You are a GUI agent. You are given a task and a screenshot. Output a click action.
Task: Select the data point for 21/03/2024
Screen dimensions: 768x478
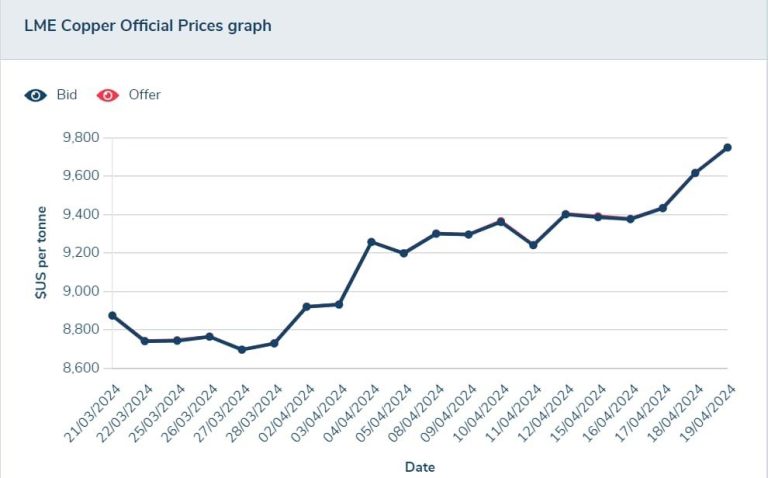pos(112,316)
